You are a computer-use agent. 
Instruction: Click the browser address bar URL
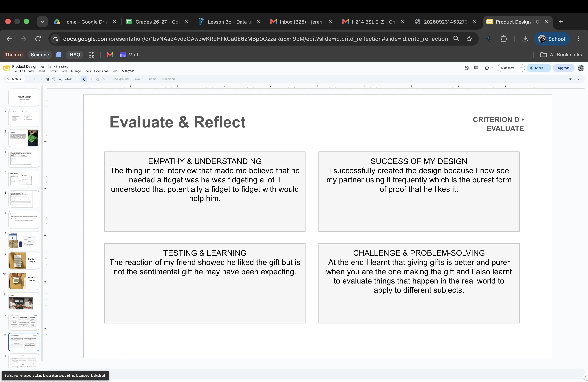tap(255, 39)
